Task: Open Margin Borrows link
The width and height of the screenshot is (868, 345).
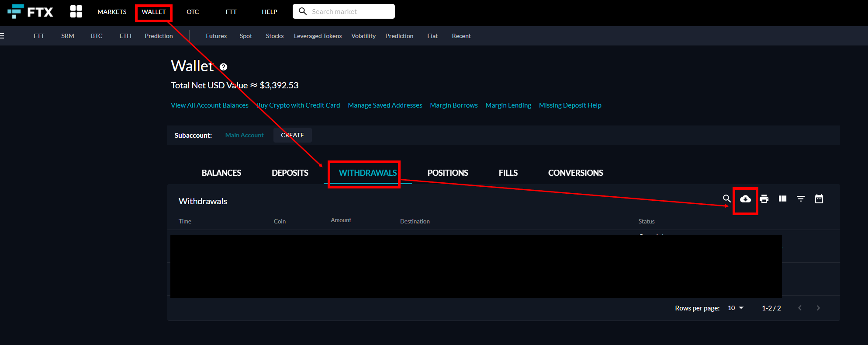Action: click(x=454, y=105)
